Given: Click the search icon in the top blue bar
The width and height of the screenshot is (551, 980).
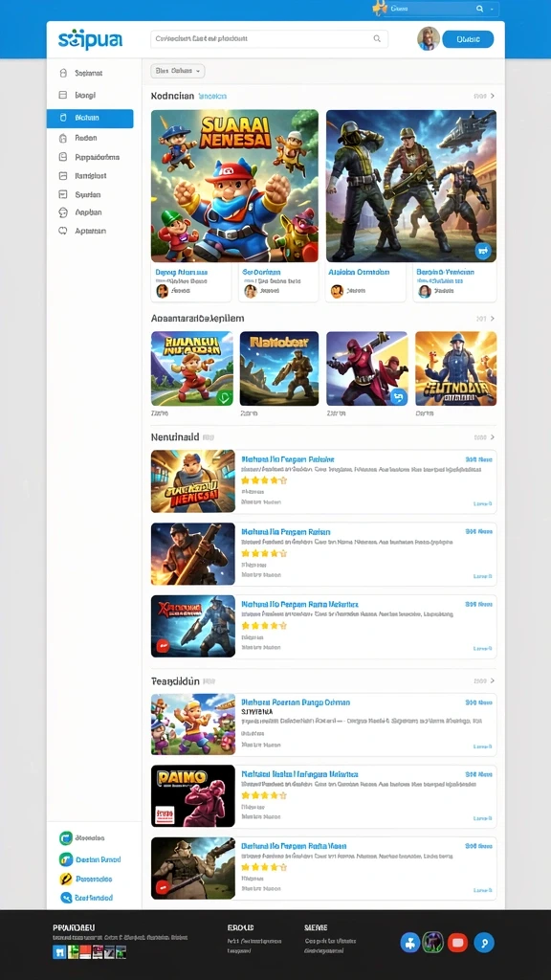Looking at the screenshot, I should tap(480, 9).
